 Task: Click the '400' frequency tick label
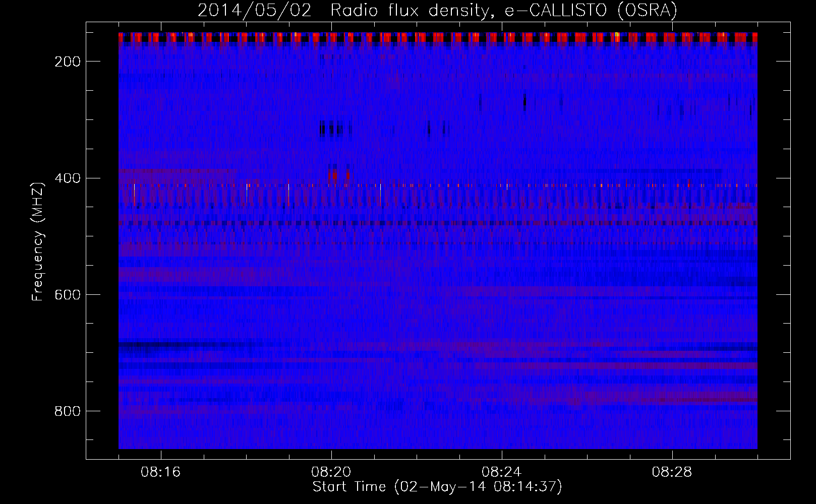click(68, 178)
